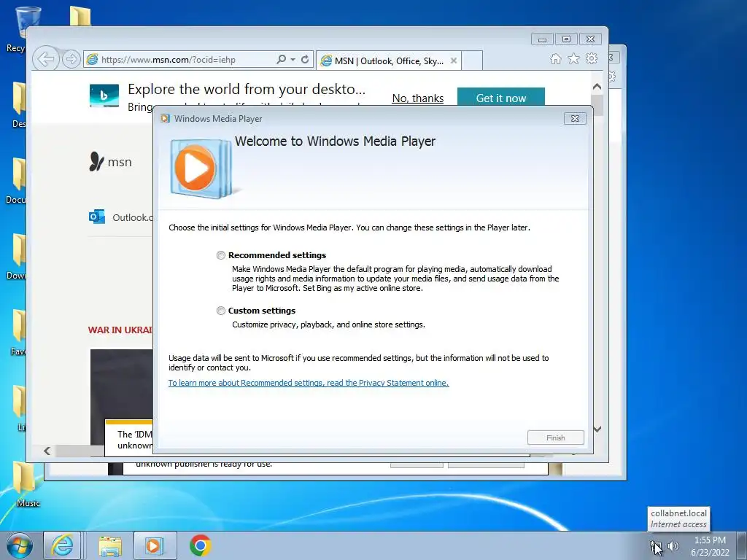Click the msn.com address bar
Image resolution: width=747 pixels, height=560 pixels.
[180, 60]
